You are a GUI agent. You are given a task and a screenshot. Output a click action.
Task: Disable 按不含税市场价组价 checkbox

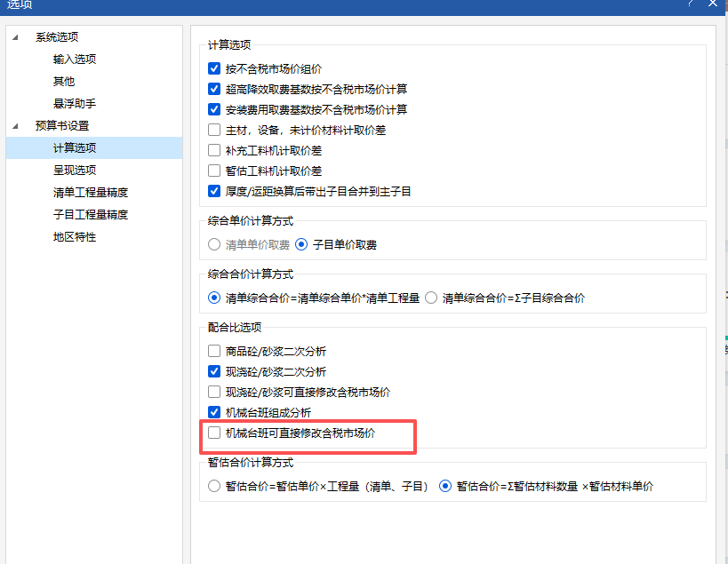(213, 68)
